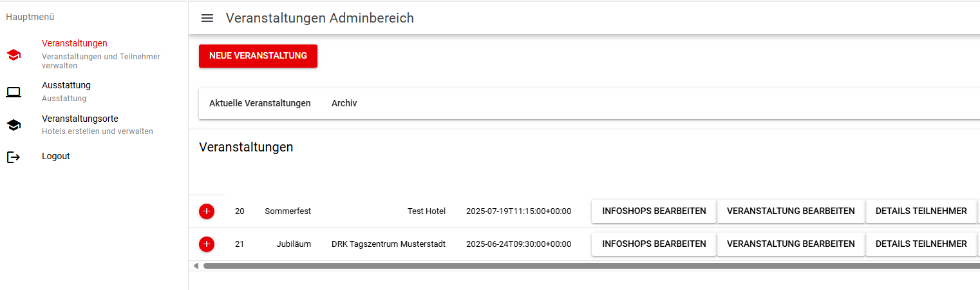Click the Logout arrow icon
The image size is (980, 290).
tap(14, 157)
